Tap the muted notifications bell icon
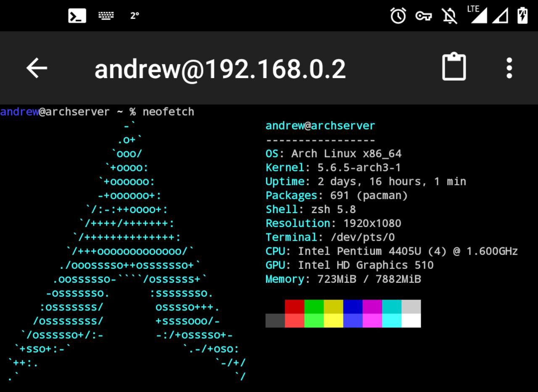The height and width of the screenshot is (392, 538). click(x=449, y=16)
